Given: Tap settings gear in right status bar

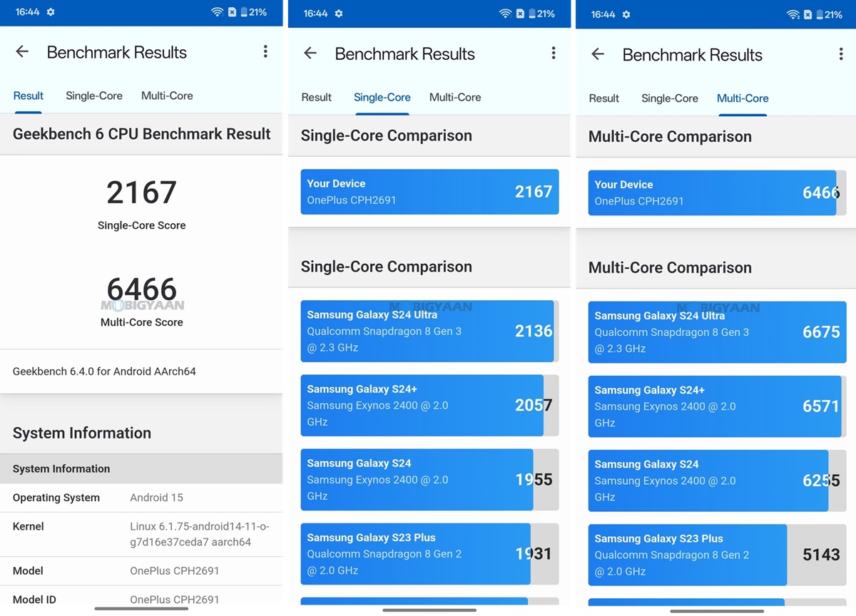Looking at the screenshot, I should pyautogui.click(x=626, y=14).
